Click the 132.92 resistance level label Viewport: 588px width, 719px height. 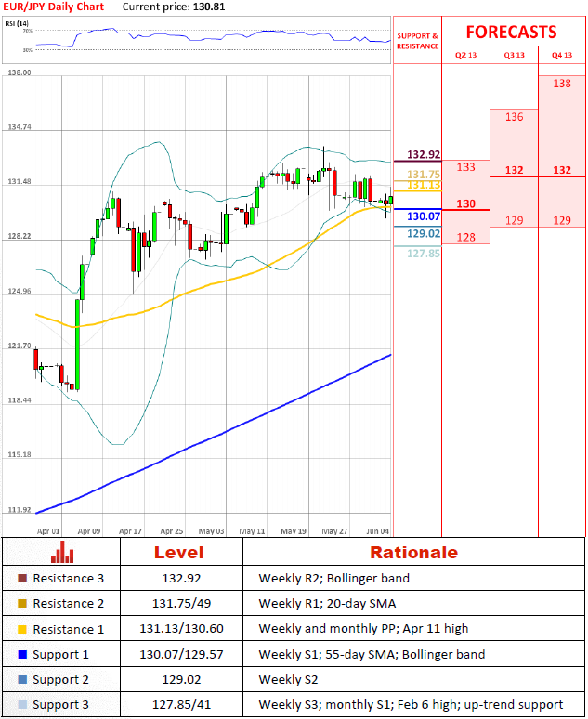click(x=424, y=154)
